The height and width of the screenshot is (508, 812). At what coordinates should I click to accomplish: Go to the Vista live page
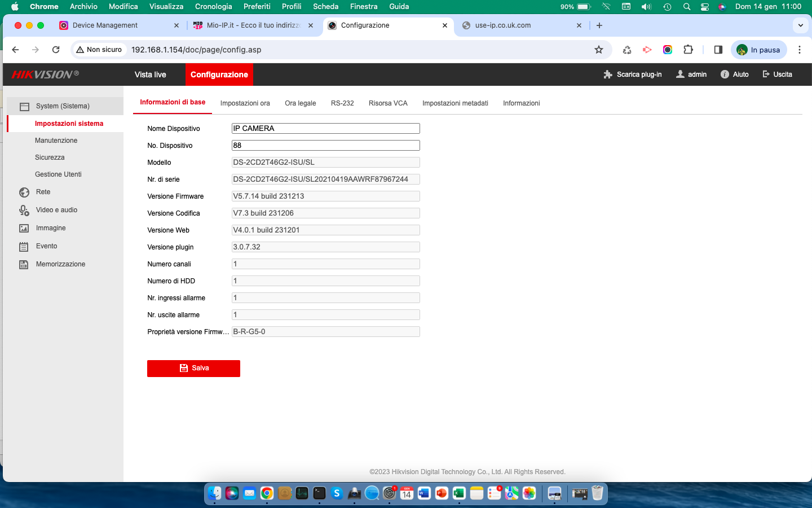pos(151,75)
